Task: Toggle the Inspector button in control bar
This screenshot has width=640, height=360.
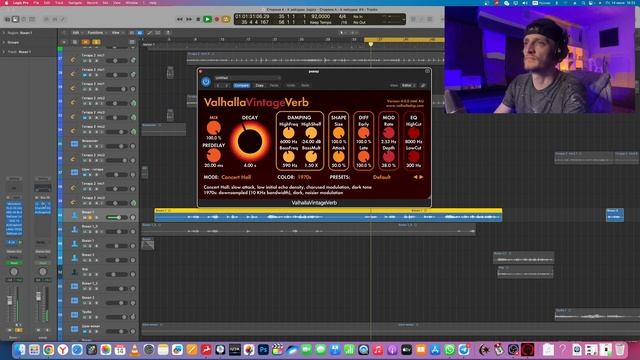Action: coord(16,19)
